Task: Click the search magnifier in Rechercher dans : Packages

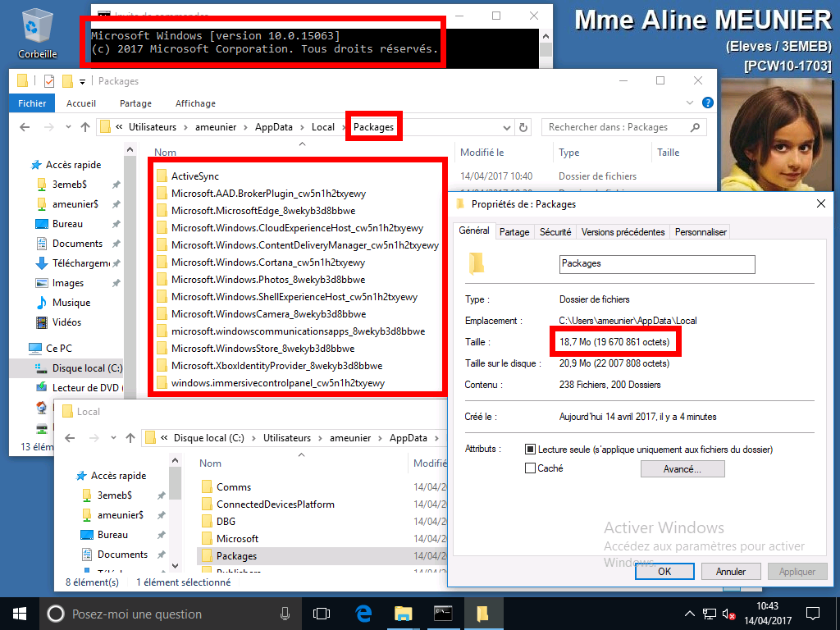Action: tap(696, 127)
